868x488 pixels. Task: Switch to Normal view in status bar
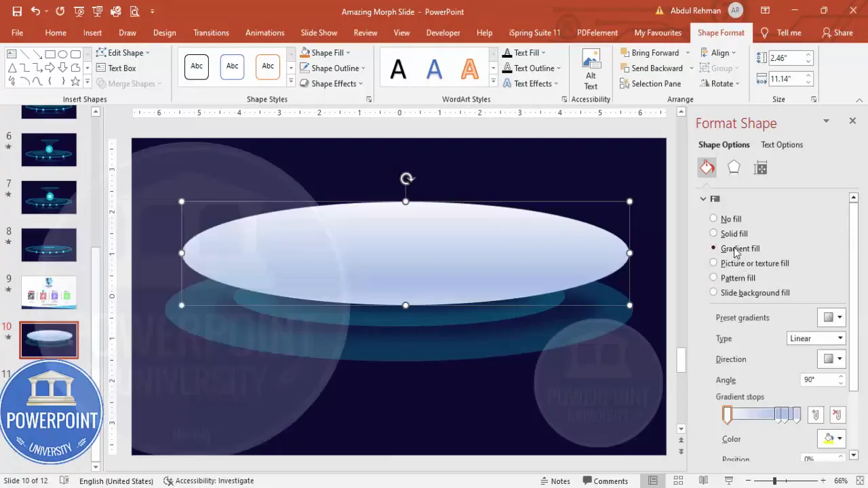tap(653, 481)
